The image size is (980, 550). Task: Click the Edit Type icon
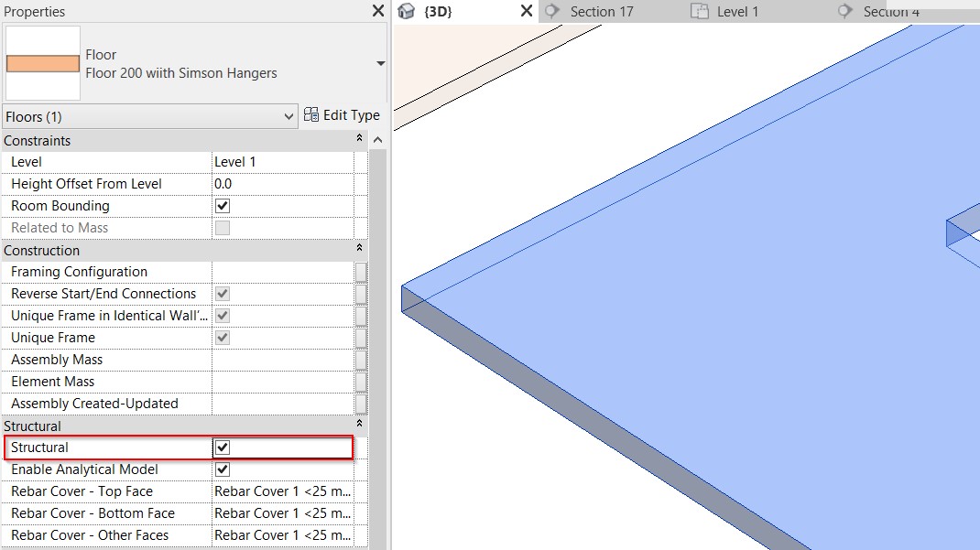(x=311, y=115)
